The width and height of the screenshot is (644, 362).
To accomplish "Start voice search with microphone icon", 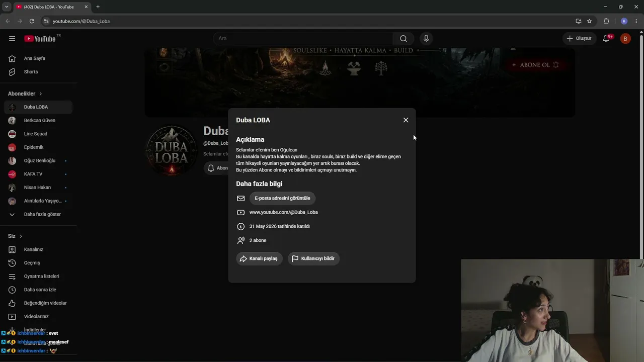I will point(426,39).
